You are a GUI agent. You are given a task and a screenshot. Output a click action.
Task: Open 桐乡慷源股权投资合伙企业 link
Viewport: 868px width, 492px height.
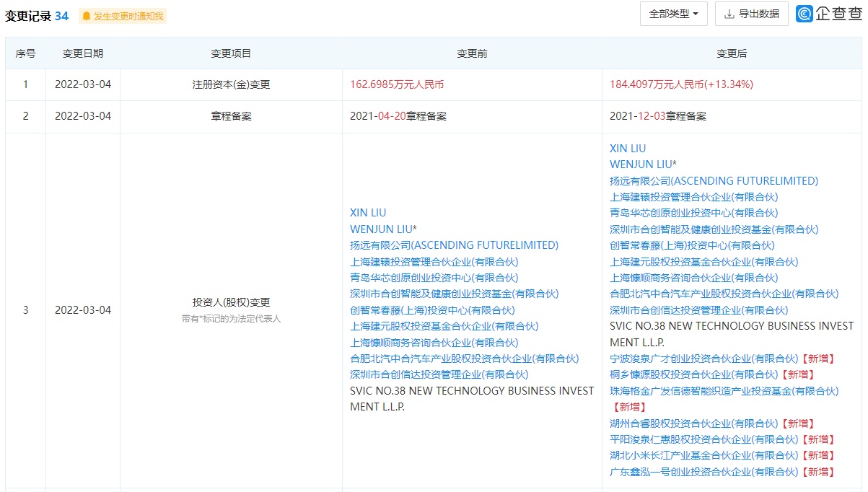point(693,374)
